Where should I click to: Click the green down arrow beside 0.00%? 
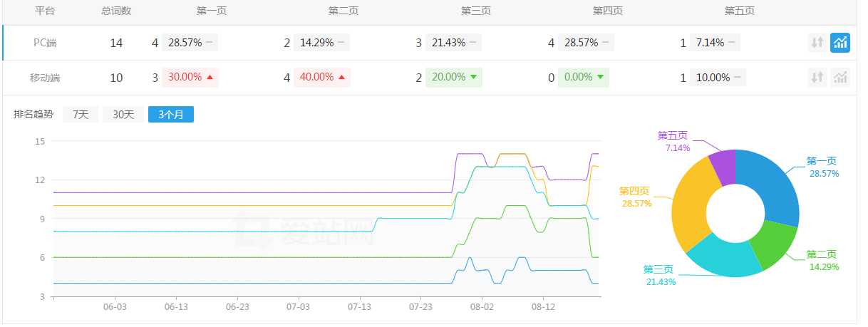pos(600,78)
